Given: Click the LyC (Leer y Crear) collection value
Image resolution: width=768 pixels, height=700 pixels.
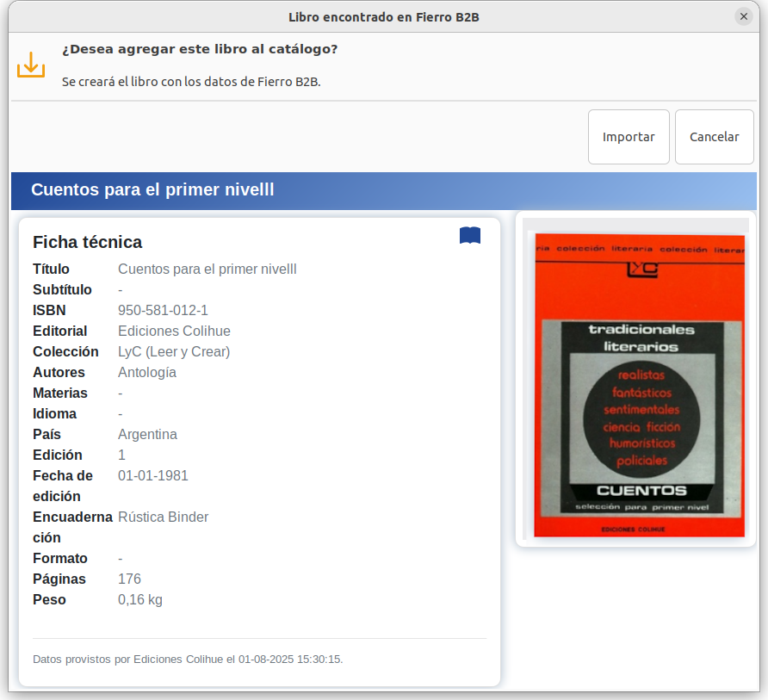Looking at the screenshot, I should click(174, 352).
